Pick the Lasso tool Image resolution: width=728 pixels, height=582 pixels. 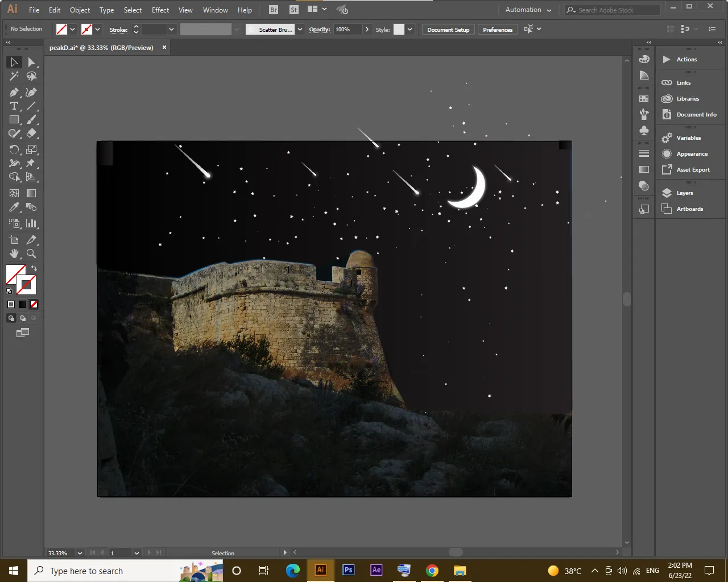click(x=32, y=76)
